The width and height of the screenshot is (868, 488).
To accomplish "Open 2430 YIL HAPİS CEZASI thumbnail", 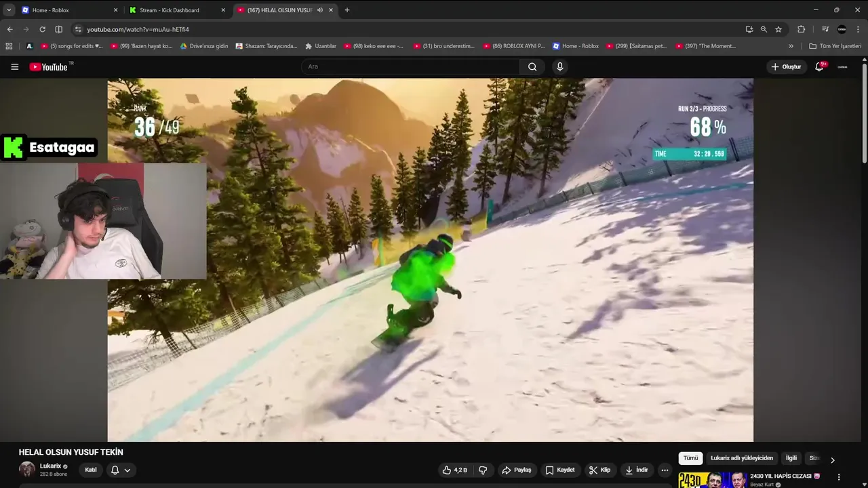I will click(712, 480).
